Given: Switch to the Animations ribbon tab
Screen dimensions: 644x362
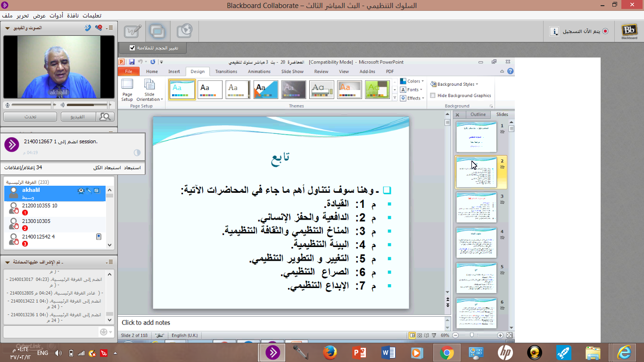Looking at the screenshot, I should tap(259, 72).
